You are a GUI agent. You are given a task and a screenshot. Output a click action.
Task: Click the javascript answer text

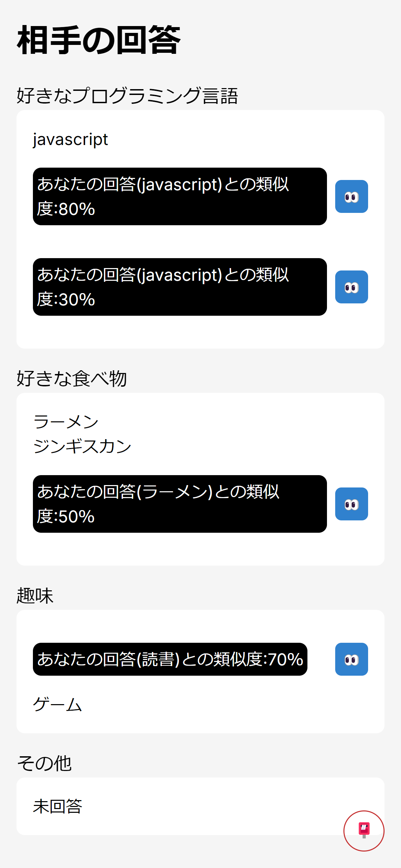coord(70,140)
